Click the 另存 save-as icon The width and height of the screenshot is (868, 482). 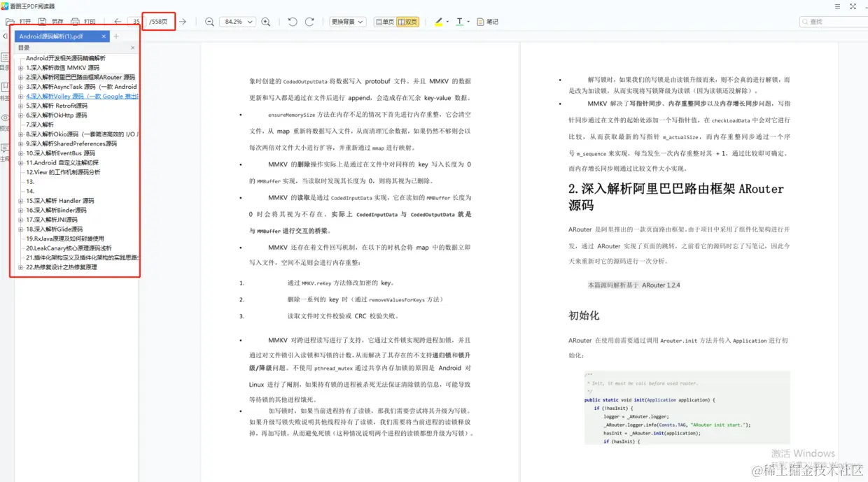42,22
